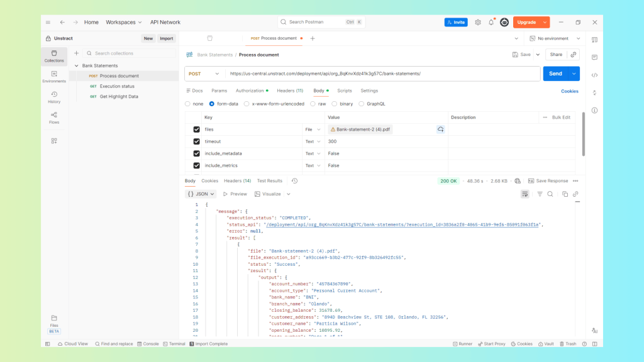Viewport: 644px width, 362px height.
Task: Open the Test Results response tab
Action: (269, 181)
